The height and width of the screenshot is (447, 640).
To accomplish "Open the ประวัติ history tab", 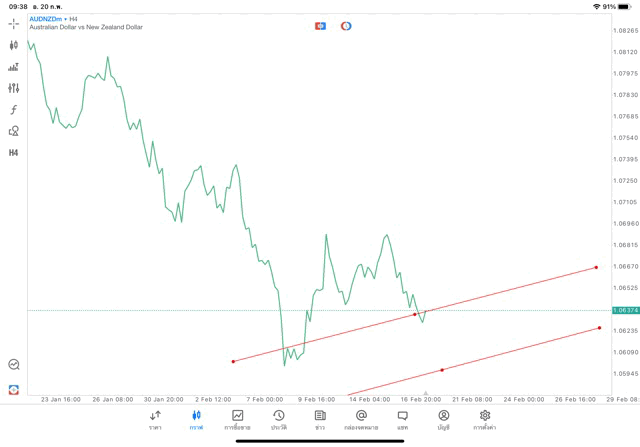I will (x=278, y=419).
